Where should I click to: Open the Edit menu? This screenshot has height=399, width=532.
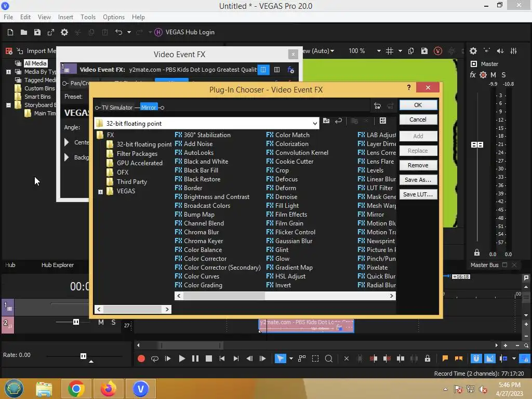coord(25,17)
